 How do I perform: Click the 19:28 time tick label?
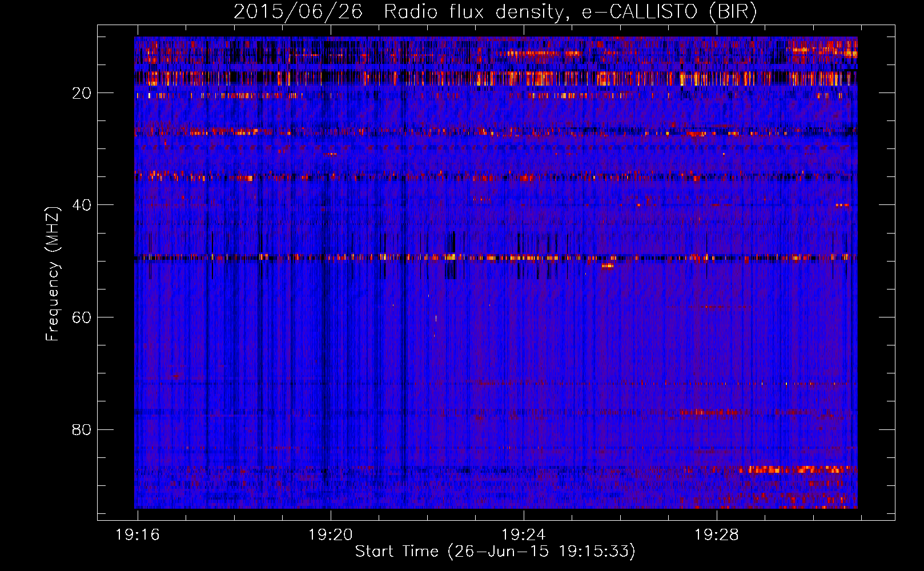pos(717,535)
